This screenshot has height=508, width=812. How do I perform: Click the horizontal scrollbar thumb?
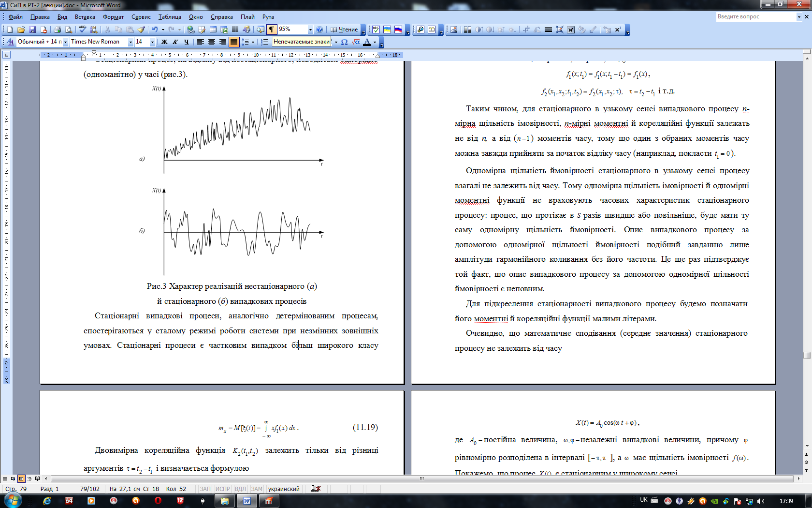[422, 478]
